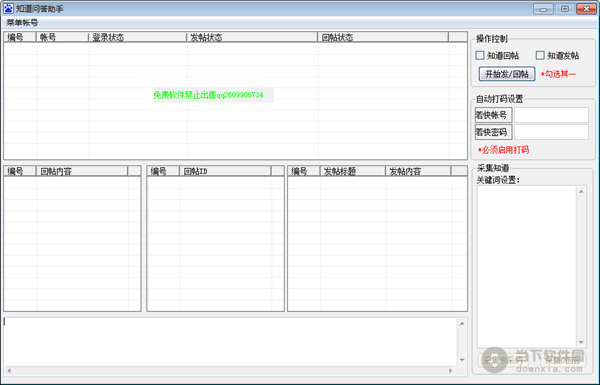Open the 菜单帐号 menu

[22, 23]
